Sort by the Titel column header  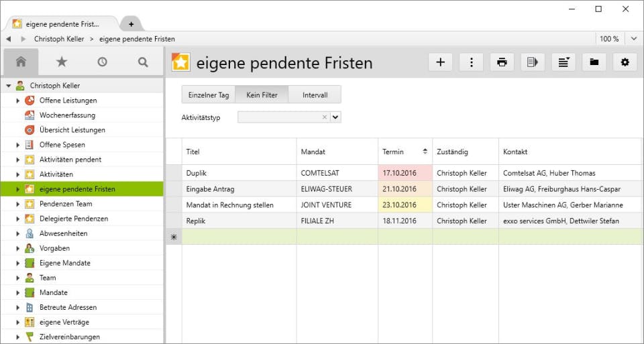point(239,152)
